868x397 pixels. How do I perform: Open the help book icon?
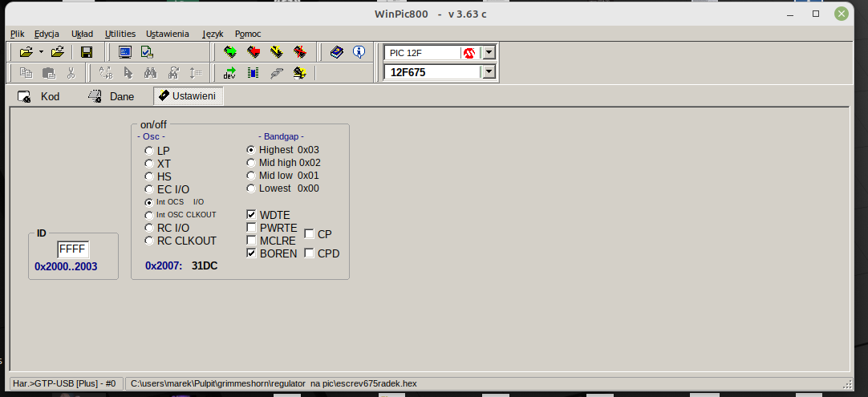click(x=337, y=53)
